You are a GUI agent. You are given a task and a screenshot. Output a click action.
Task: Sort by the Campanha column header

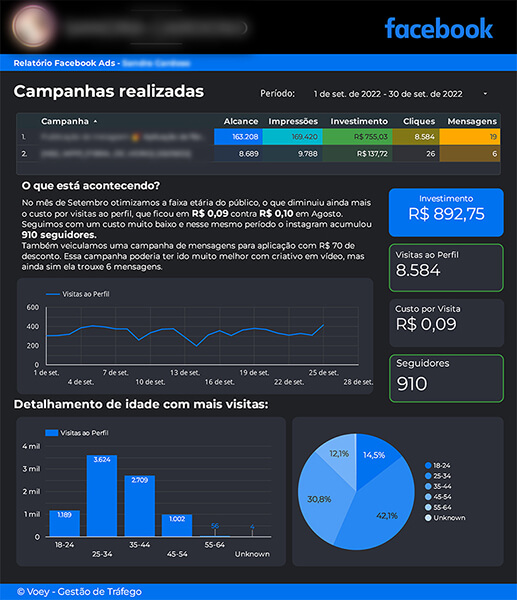(x=65, y=121)
